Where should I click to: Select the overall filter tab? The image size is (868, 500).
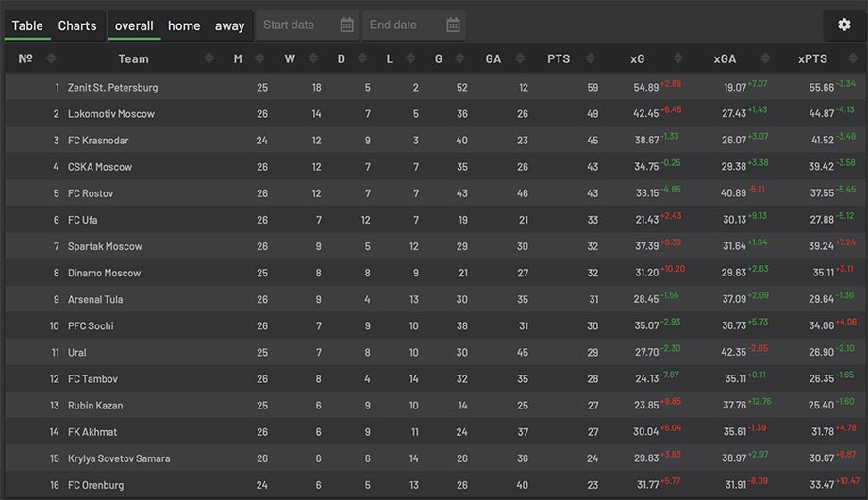click(x=134, y=26)
